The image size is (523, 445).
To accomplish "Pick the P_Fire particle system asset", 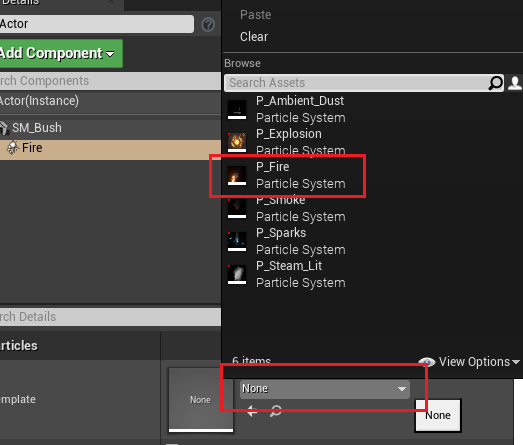I will pyautogui.click(x=287, y=175).
